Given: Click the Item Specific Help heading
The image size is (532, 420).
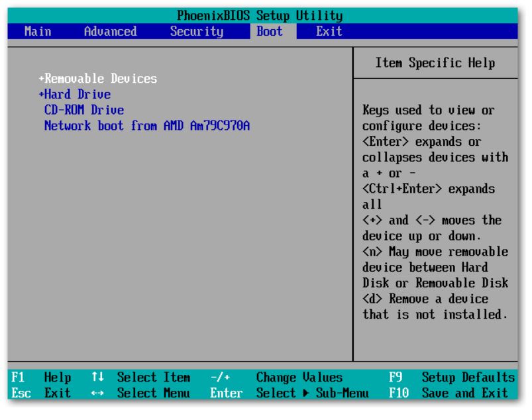Looking at the screenshot, I should (x=435, y=63).
